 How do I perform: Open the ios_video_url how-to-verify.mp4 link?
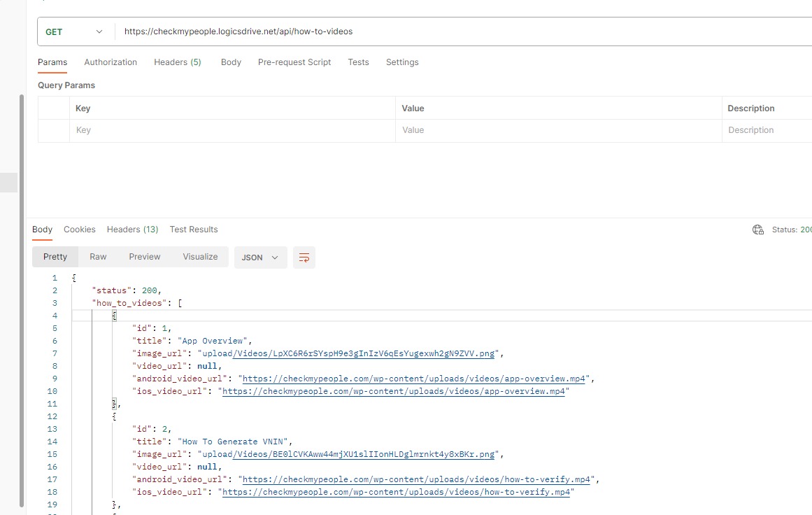click(397, 493)
